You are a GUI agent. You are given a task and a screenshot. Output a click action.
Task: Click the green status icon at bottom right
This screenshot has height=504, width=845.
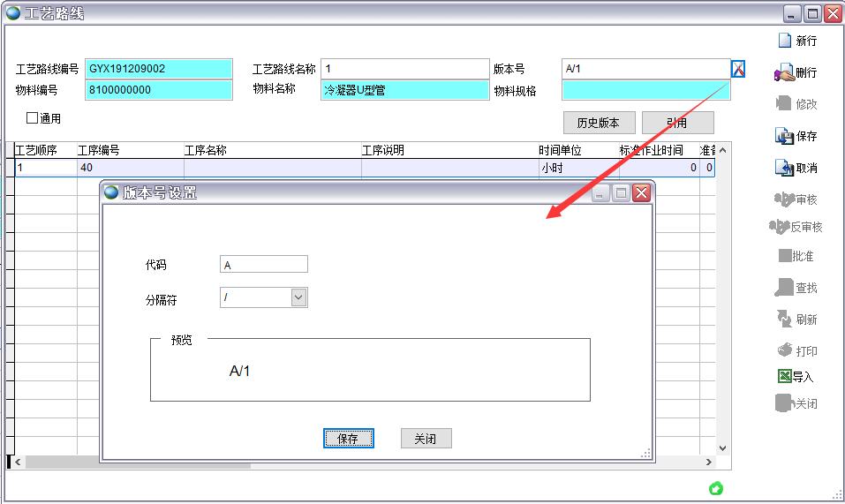coord(716,488)
